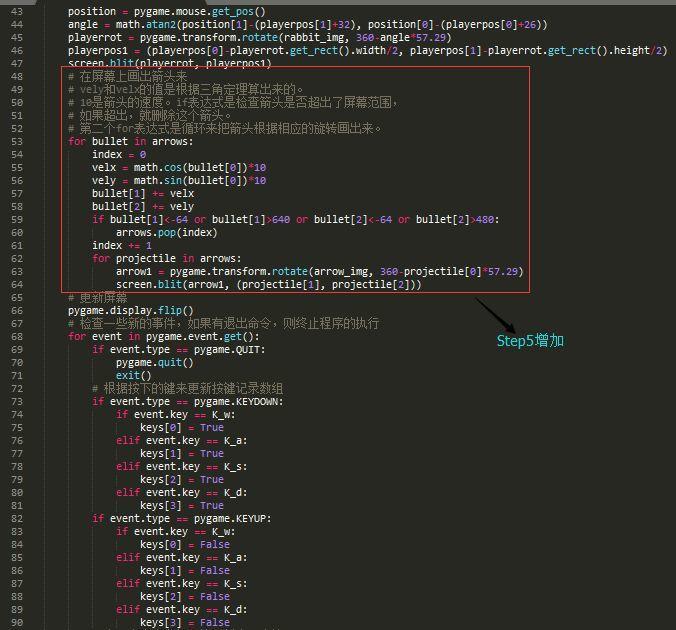Click 'keys[0] = False' line

tap(185, 545)
